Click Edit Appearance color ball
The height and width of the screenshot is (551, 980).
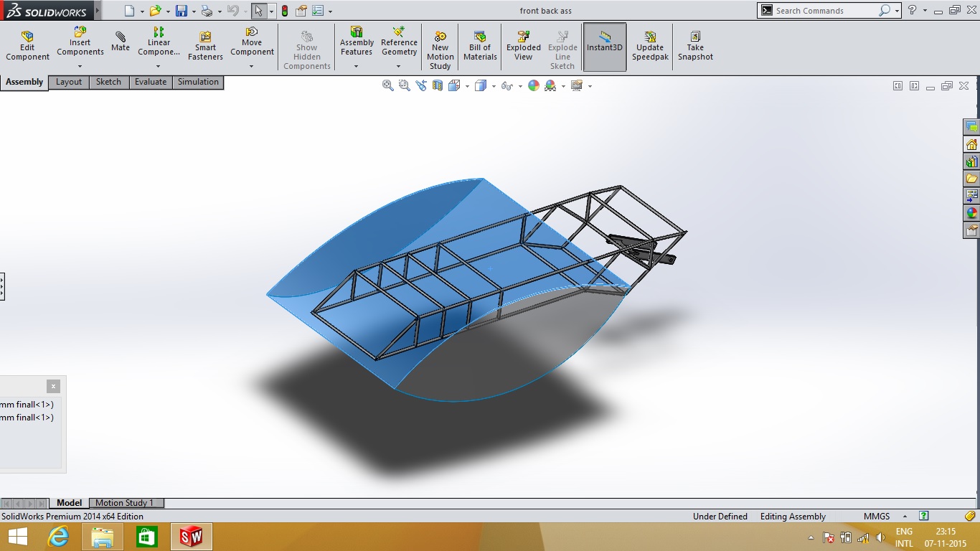click(x=534, y=85)
